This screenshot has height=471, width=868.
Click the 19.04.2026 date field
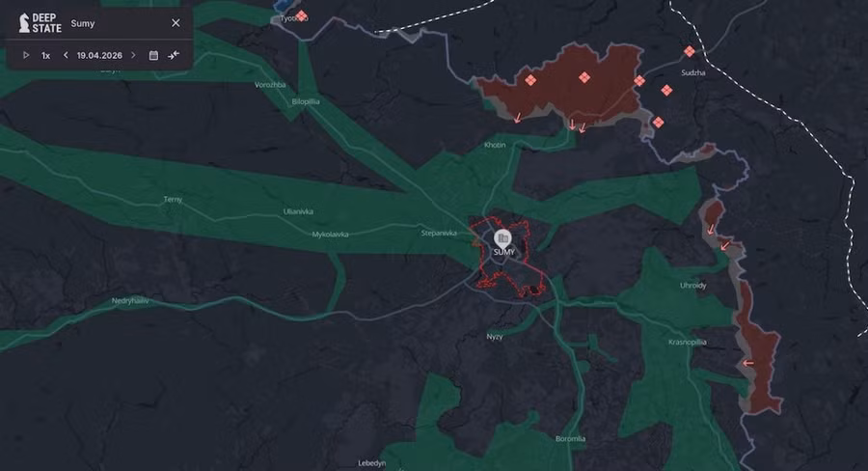pos(99,55)
